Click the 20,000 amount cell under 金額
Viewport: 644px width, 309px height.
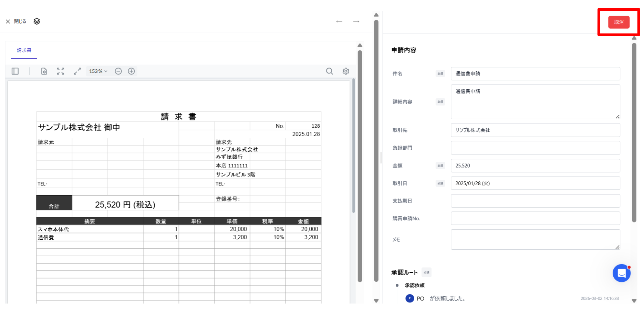click(310, 229)
